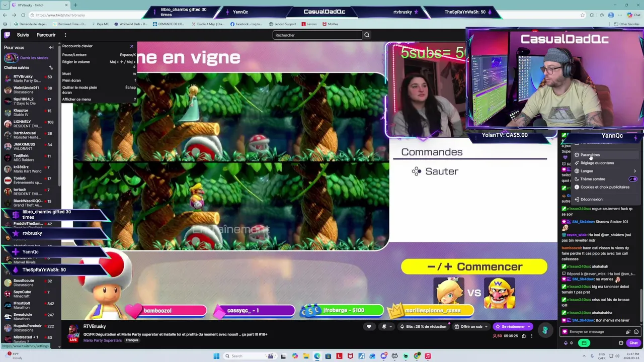Open WeirdUncle911 channel in sidebar
Screen dimensions: 644x362
pyautogui.click(x=29, y=90)
